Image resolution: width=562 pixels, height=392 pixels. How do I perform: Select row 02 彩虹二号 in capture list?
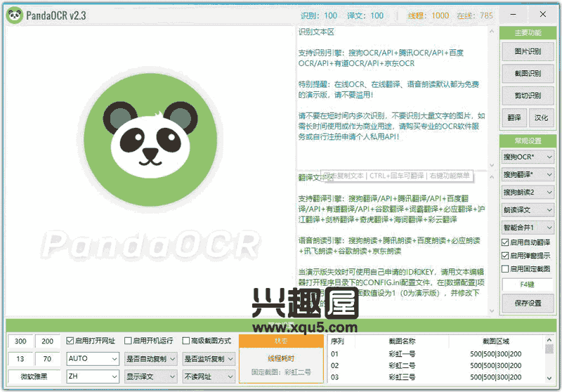[436, 365]
